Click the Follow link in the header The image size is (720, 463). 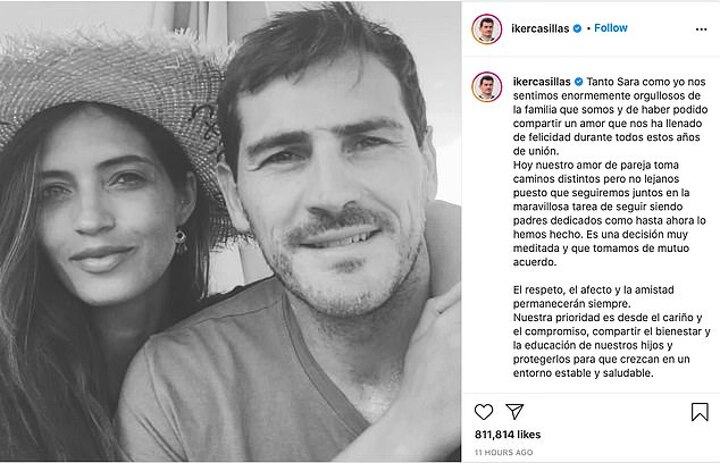click(x=611, y=28)
